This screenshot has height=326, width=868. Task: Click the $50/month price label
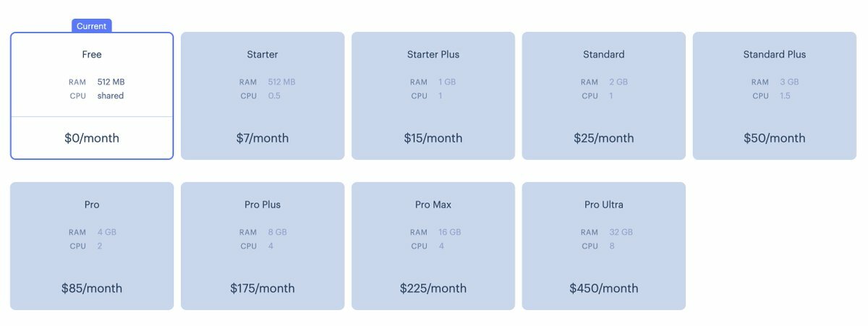tap(775, 138)
